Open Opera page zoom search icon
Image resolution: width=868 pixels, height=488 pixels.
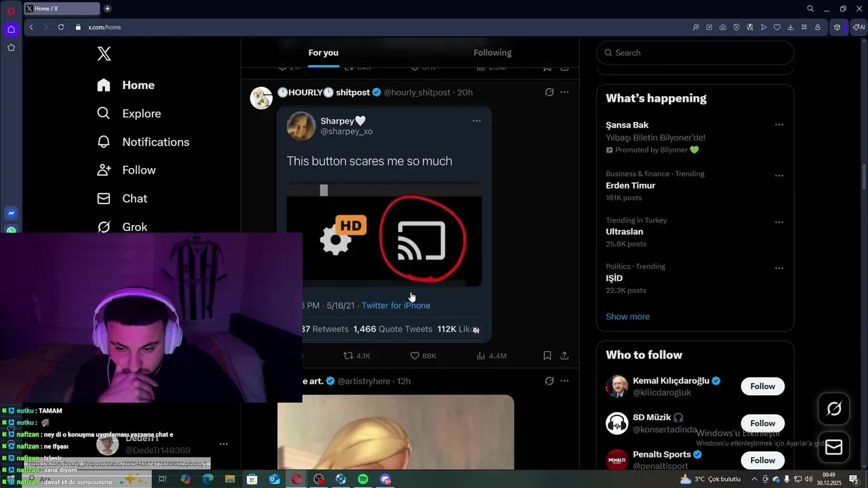[696, 27]
